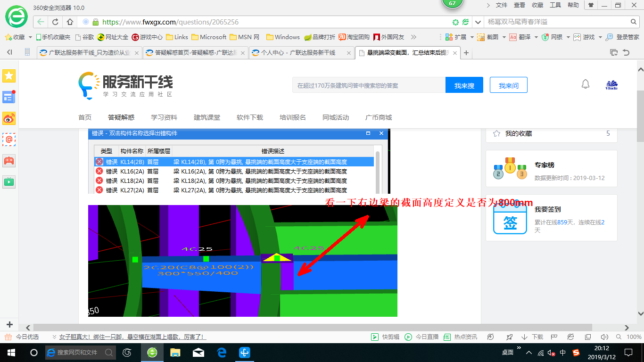Open 下载 downloads in the status bar

[x=532, y=337]
